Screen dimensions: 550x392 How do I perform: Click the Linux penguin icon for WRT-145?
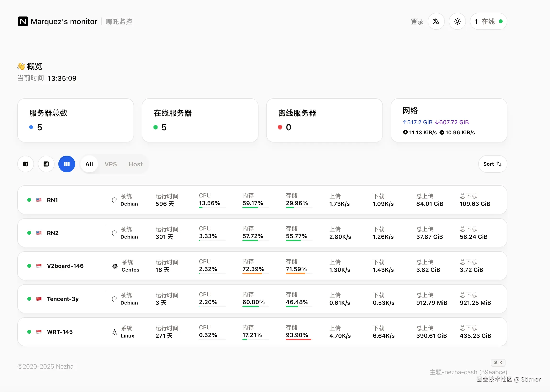(x=115, y=332)
